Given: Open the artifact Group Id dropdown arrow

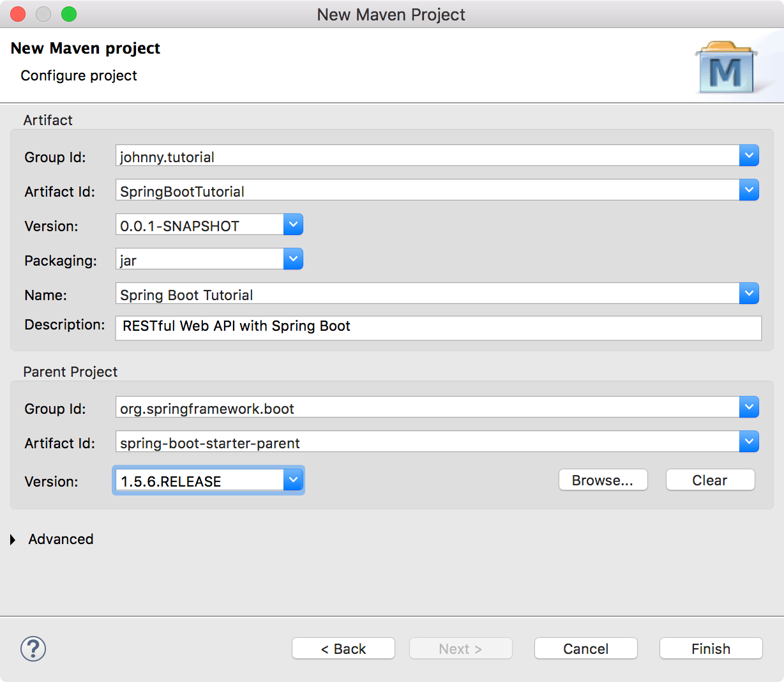Looking at the screenshot, I should pos(749,155).
